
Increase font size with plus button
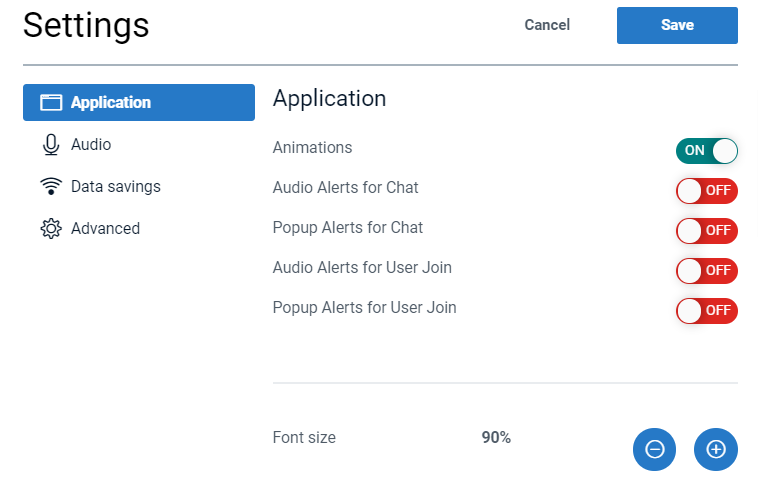[715, 449]
